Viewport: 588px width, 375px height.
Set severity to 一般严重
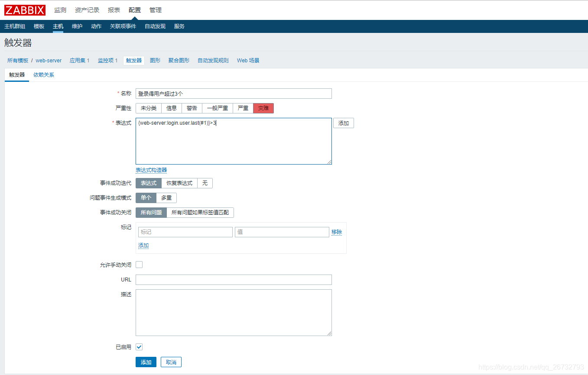(218, 108)
